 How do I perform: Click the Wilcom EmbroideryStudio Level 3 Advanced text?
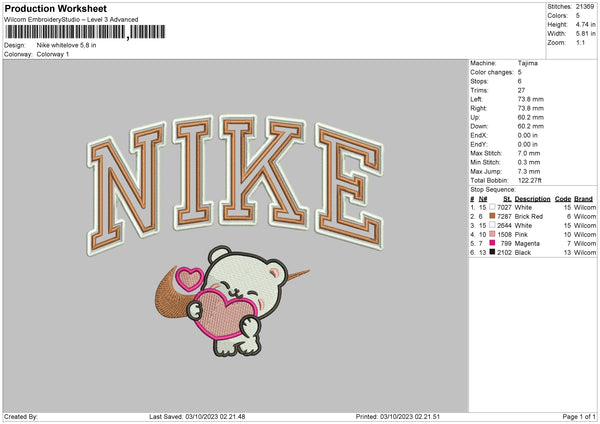pos(71,20)
